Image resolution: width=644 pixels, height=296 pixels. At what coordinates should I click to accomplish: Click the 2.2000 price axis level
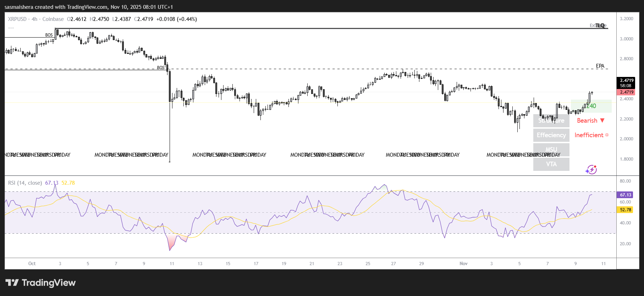[x=626, y=119]
